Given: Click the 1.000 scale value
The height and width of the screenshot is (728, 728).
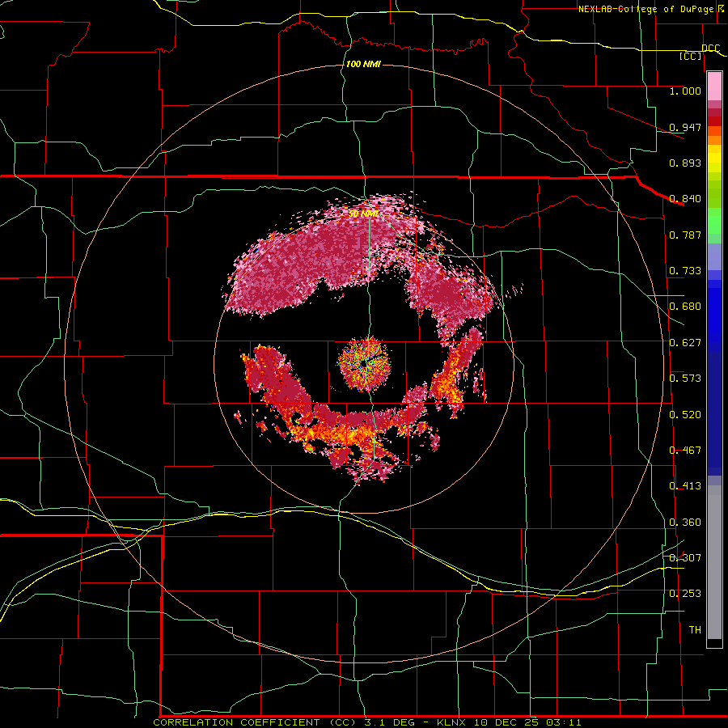Looking at the screenshot, I should coord(685,91).
